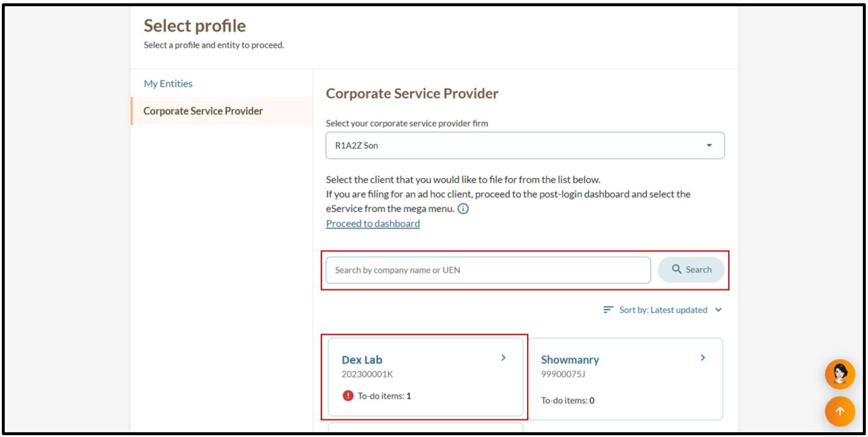
Task: Select Corporate Service Provider in the sidebar
Action: [203, 111]
